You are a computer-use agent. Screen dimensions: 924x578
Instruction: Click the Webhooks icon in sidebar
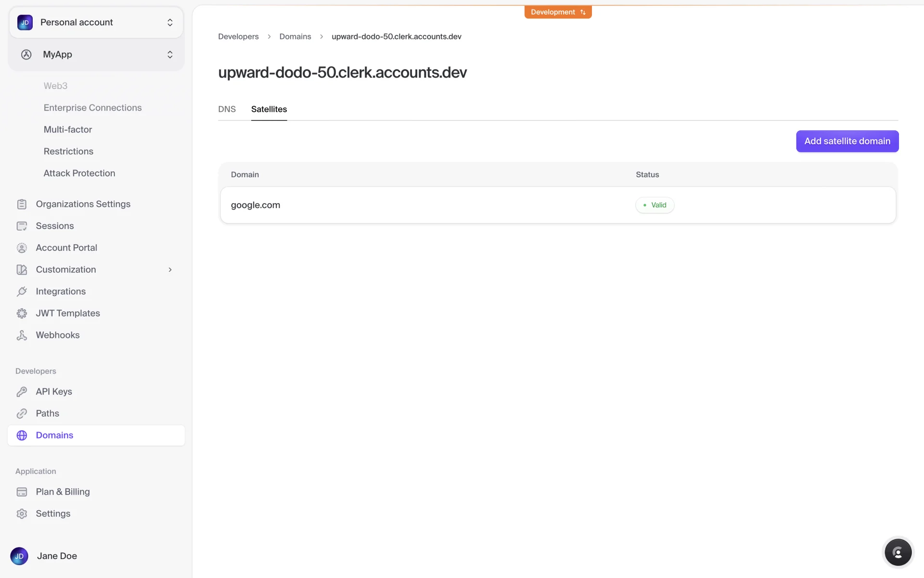point(22,335)
